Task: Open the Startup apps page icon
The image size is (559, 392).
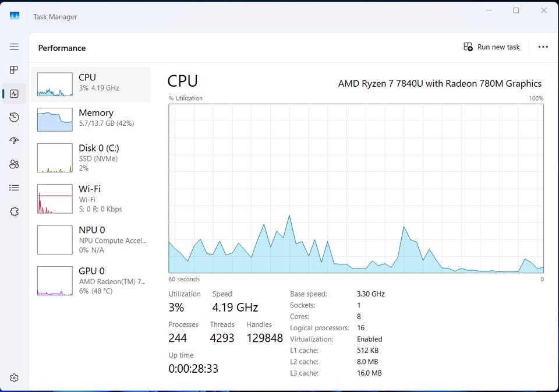Action: (x=14, y=140)
